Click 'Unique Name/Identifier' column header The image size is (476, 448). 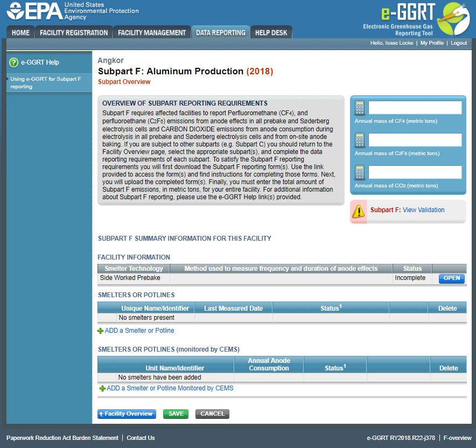[x=155, y=309]
